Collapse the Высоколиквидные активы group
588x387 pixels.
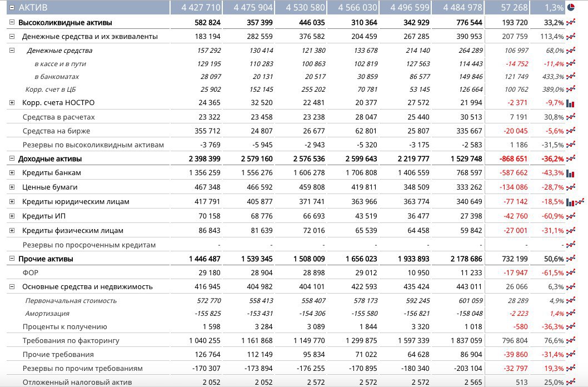(12, 23)
